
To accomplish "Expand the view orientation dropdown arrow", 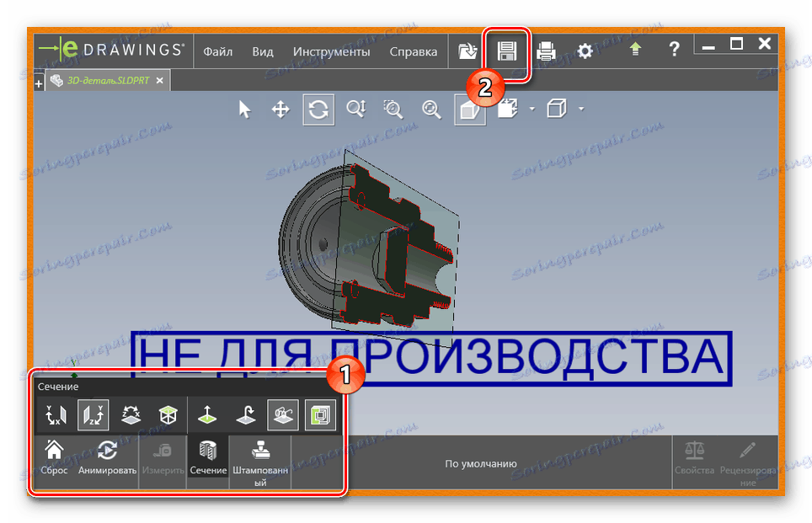I will (532, 109).
